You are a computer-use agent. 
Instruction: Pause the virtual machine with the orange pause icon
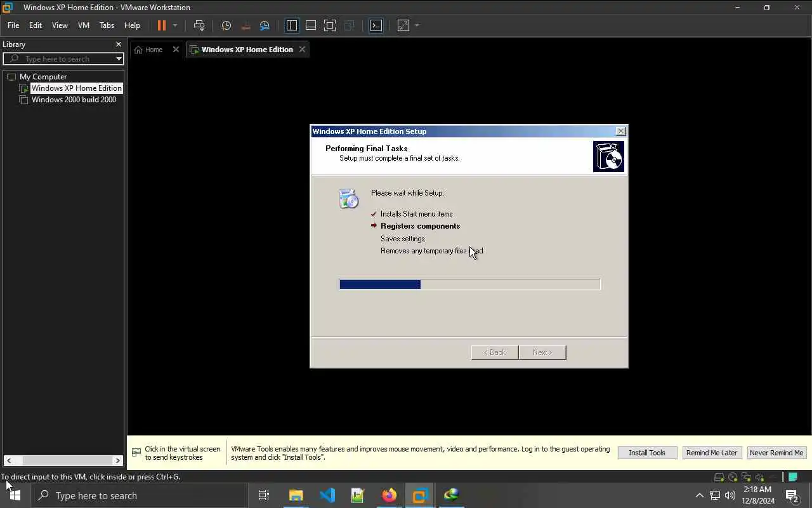[161, 25]
